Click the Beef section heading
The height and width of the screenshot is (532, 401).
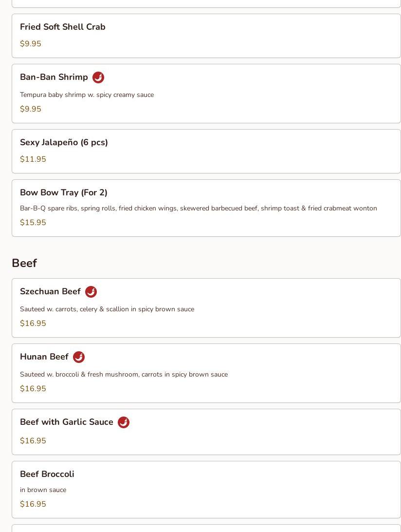point(24,263)
